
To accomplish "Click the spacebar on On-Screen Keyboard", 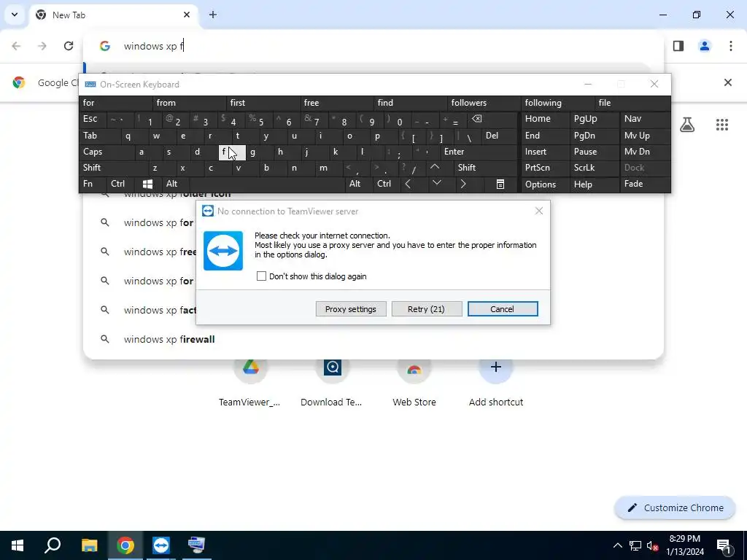I will [268, 184].
